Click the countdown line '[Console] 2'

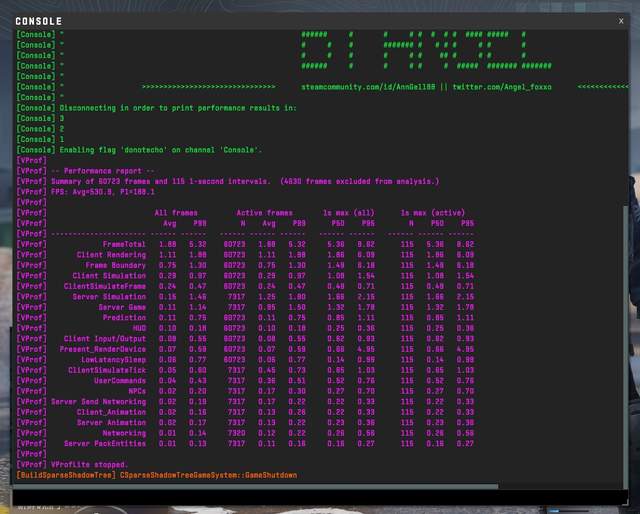tap(40, 129)
